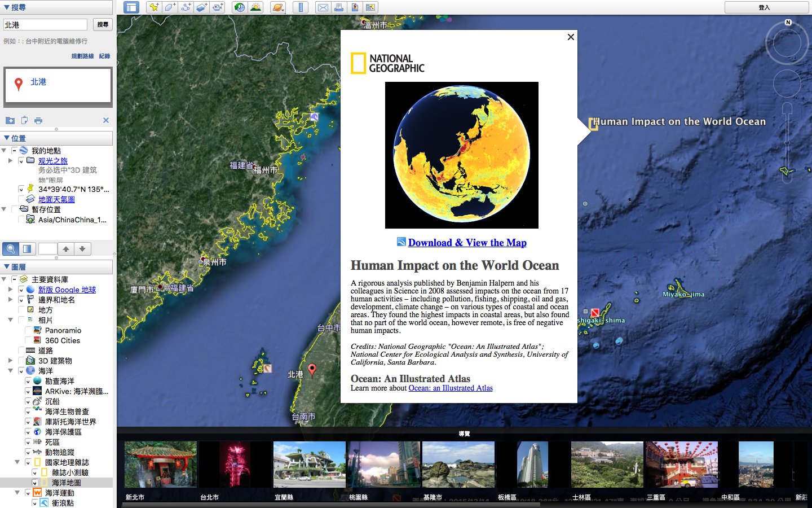This screenshot has width=812, height=508.
Task: Close the National Geographic info balloon
Action: click(x=571, y=37)
